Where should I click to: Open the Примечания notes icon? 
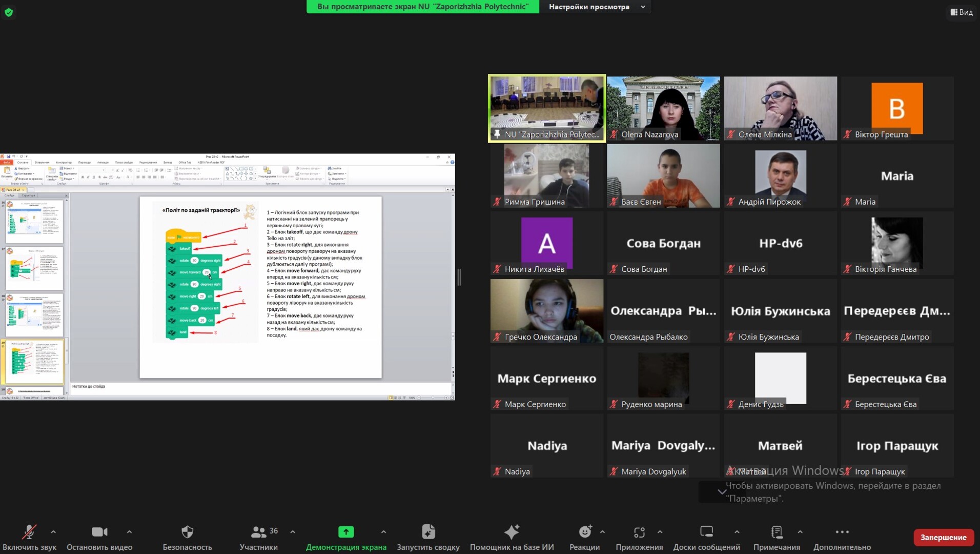(x=777, y=532)
